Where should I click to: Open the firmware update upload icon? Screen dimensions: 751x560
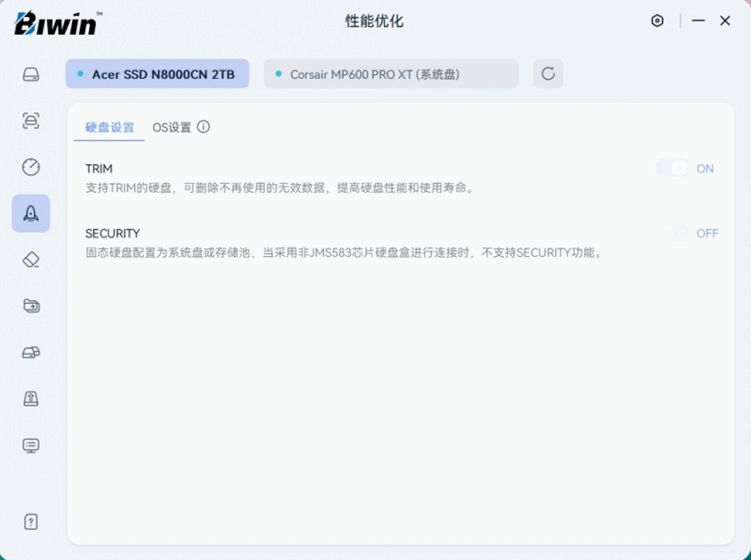click(31, 398)
